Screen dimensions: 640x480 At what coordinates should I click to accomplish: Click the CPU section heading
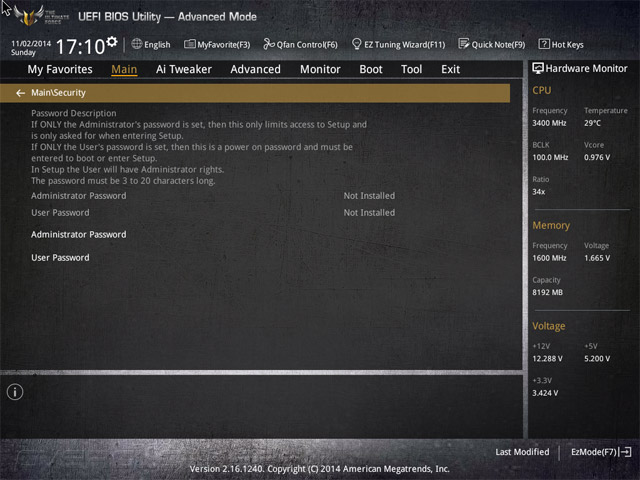tap(542, 90)
